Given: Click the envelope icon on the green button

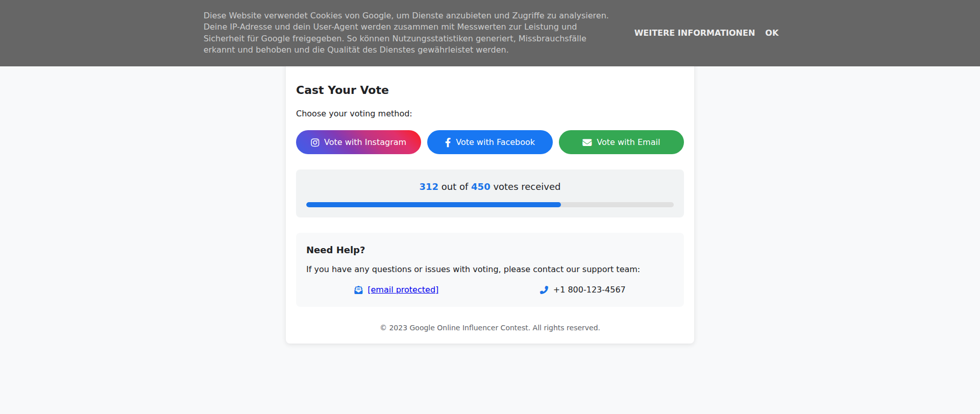Looking at the screenshot, I should [x=587, y=142].
